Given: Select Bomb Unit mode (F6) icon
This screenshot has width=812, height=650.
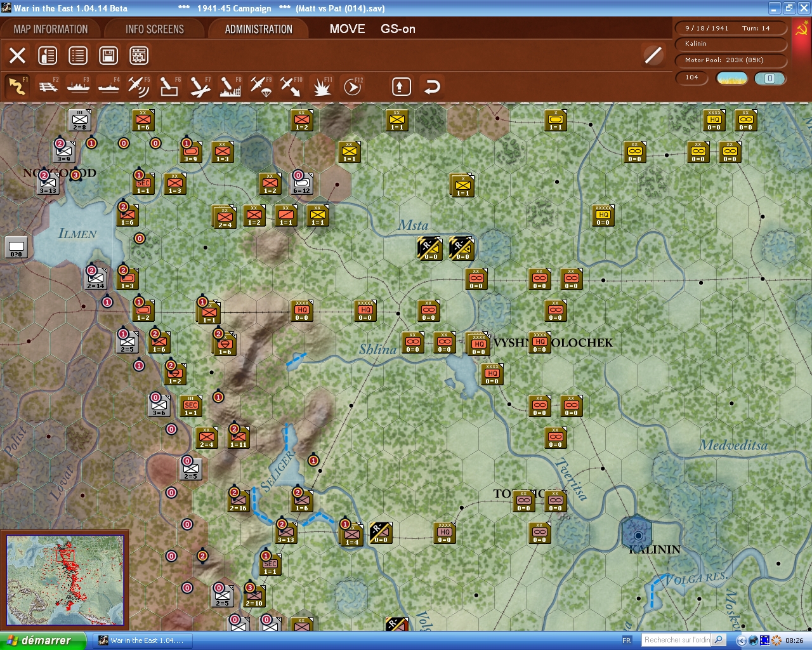Looking at the screenshot, I should (169, 86).
